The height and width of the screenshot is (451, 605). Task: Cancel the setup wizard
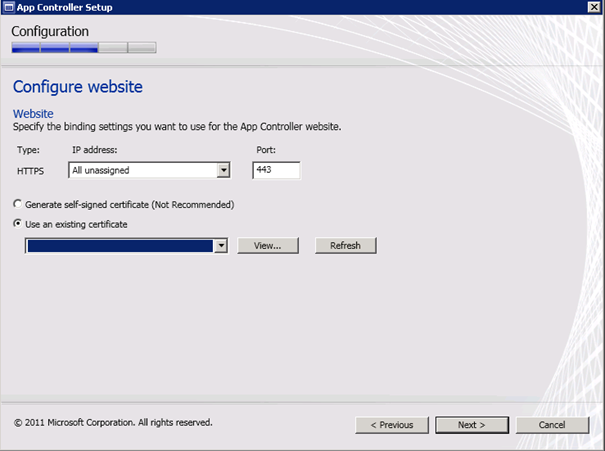tap(552, 425)
